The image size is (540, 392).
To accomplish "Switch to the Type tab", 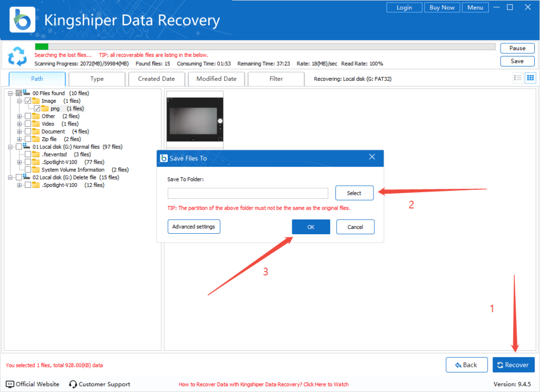I will [x=97, y=79].
